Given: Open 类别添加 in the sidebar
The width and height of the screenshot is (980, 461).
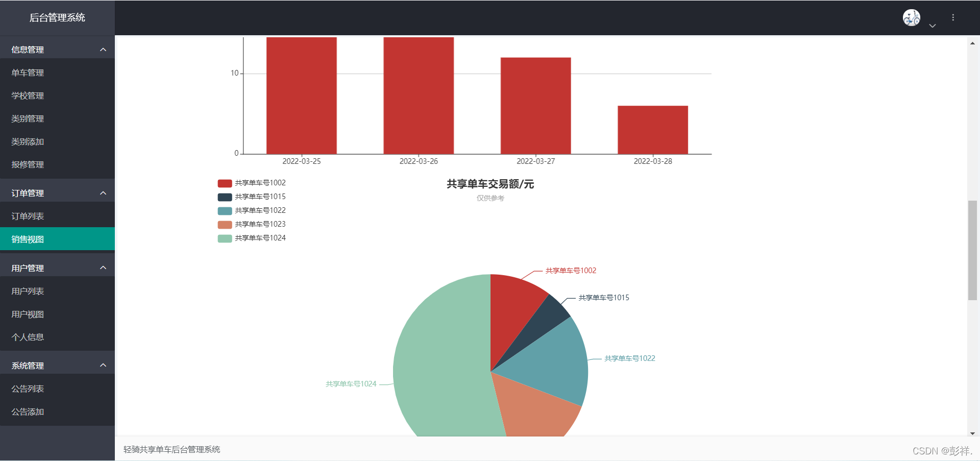Looking at the screenshot, I should coord(57,141).
